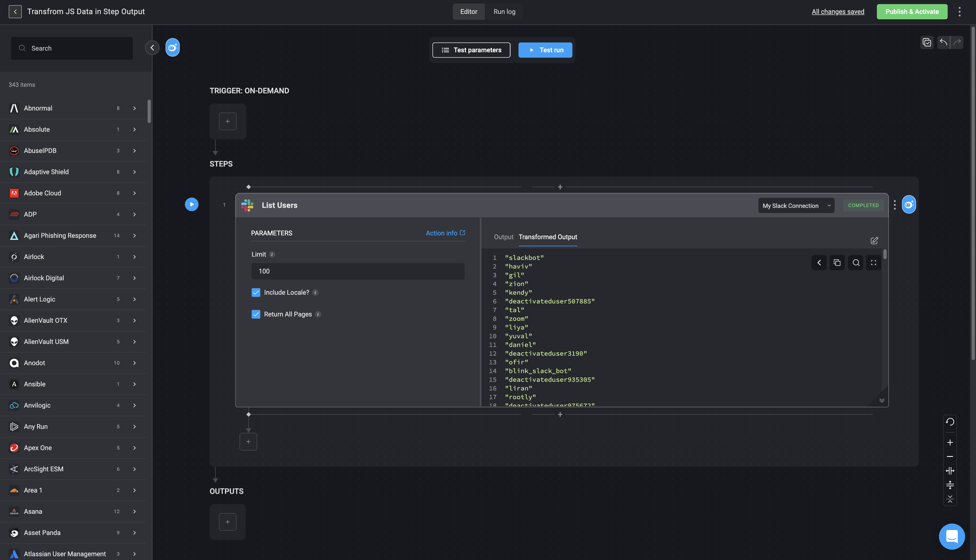The width and height of the screenshot is (976, 560).
Task: Click the Limit input field
Action: 358,271
